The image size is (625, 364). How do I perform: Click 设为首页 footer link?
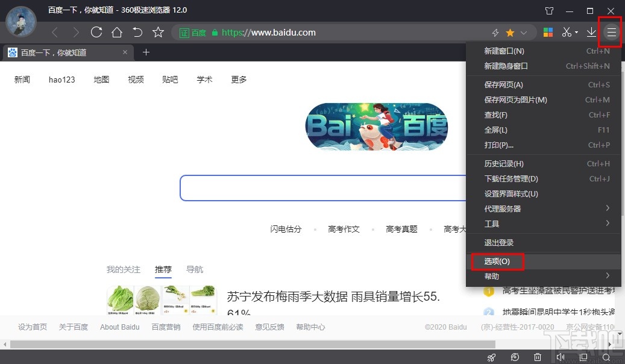tap(33, 327)
